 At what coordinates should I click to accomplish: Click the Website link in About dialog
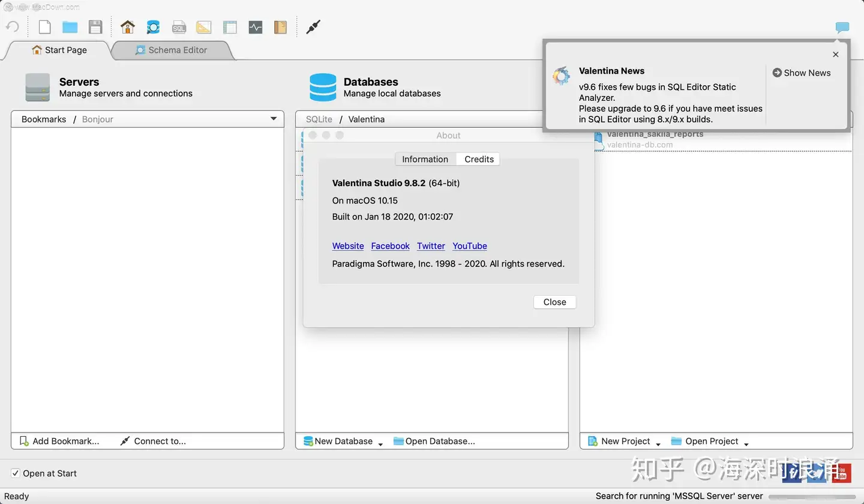(348, 246)
